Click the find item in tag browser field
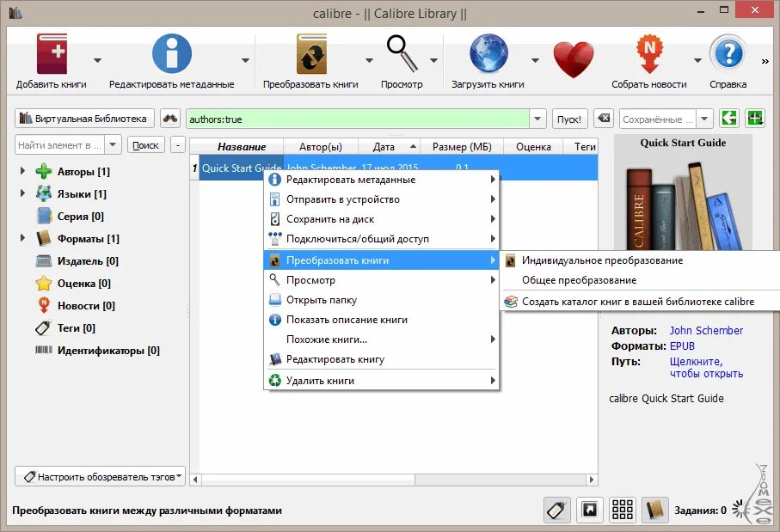This screenshot has height=532, width=780. pos(61,144)
